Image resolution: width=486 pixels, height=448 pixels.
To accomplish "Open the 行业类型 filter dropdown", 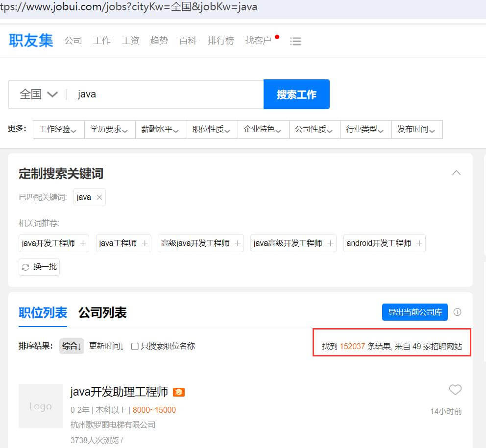I will point(366,129).
